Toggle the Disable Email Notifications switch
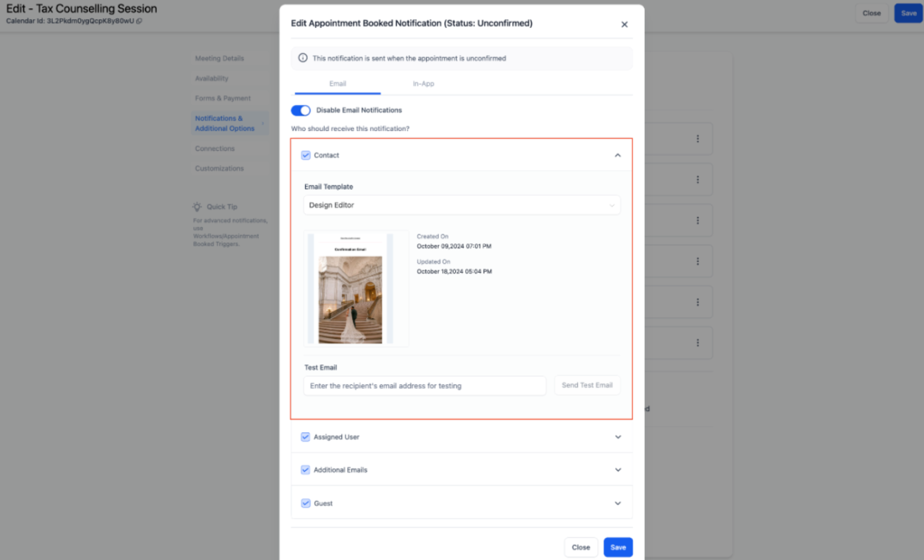The image size is (924, 560). point(301,110)
